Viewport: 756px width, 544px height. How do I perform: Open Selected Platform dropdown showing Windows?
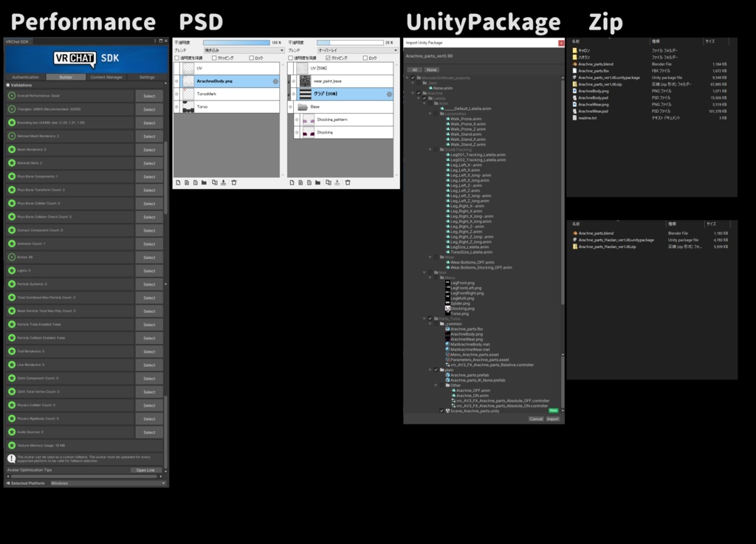click(108, 483)
